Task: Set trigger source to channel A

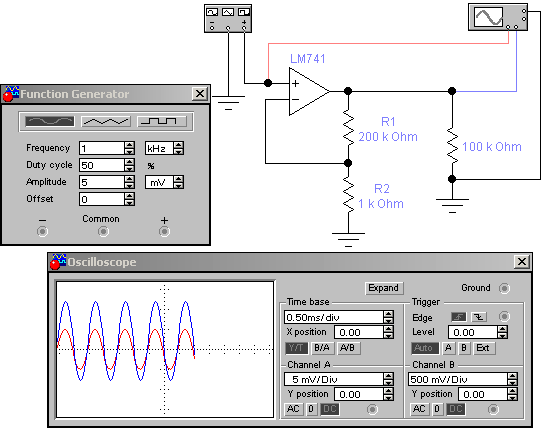Action: point(448,348)
